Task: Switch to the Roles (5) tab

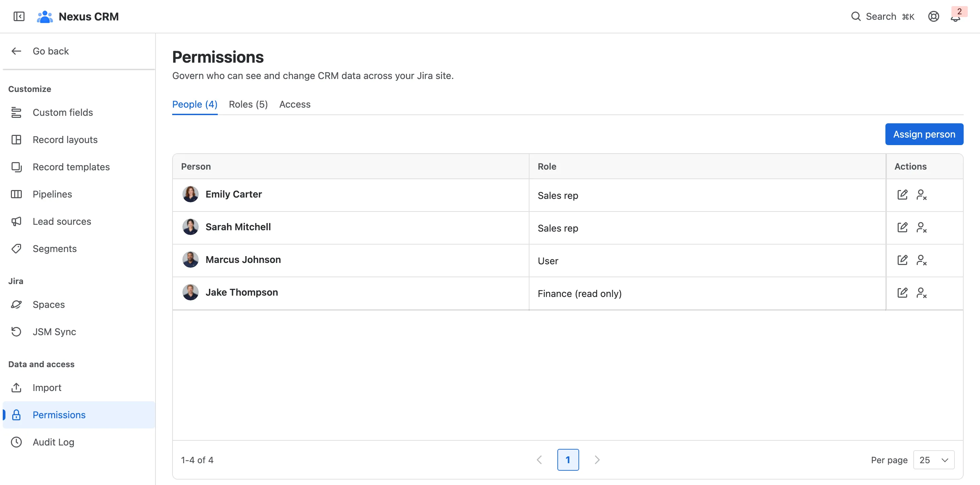Action: [248, 104]
